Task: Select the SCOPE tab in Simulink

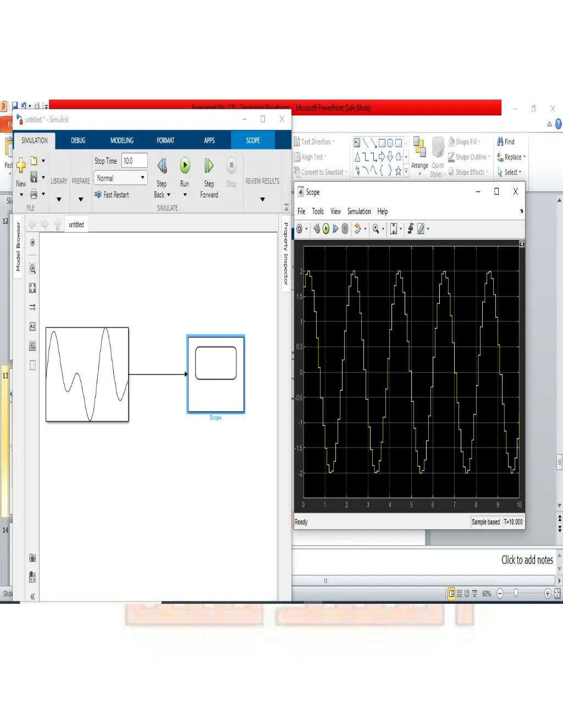Action: [x=253, y=141]
